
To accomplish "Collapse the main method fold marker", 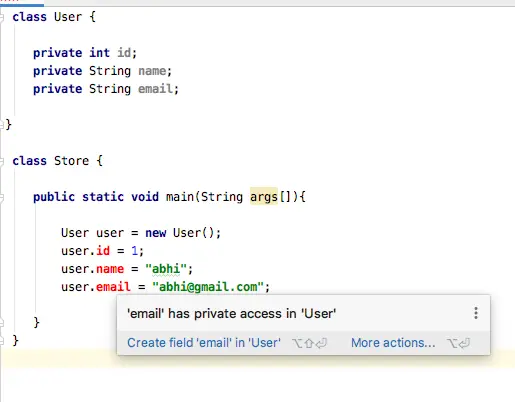I will point(2,197).
